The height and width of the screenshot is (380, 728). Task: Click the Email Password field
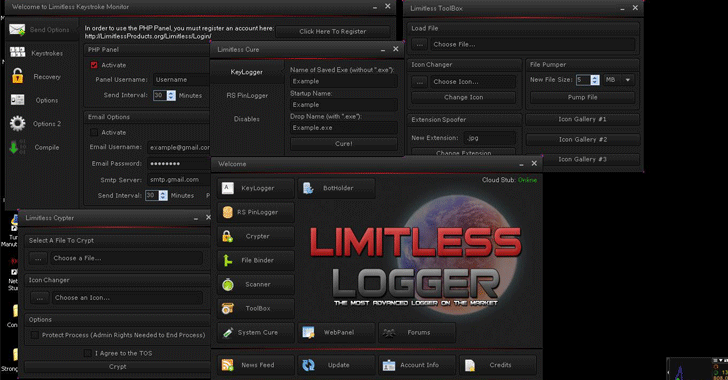click(x=179, y=164)
